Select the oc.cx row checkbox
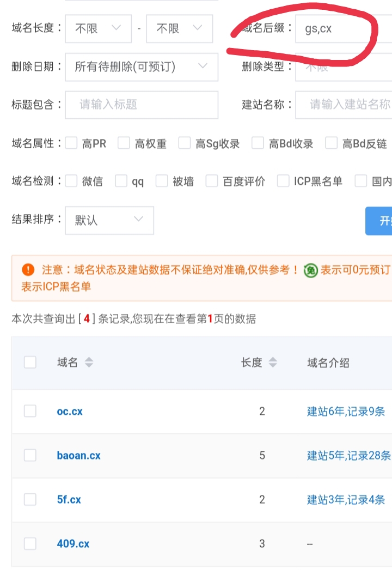This screenshot has height=574, width=392. (x=30, y=411)
